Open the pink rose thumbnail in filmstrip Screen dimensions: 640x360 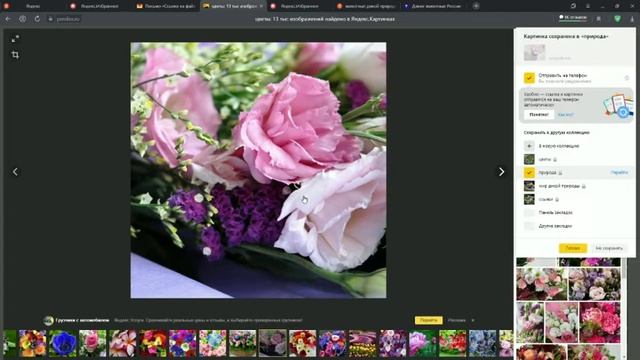[x=93, y=344]
